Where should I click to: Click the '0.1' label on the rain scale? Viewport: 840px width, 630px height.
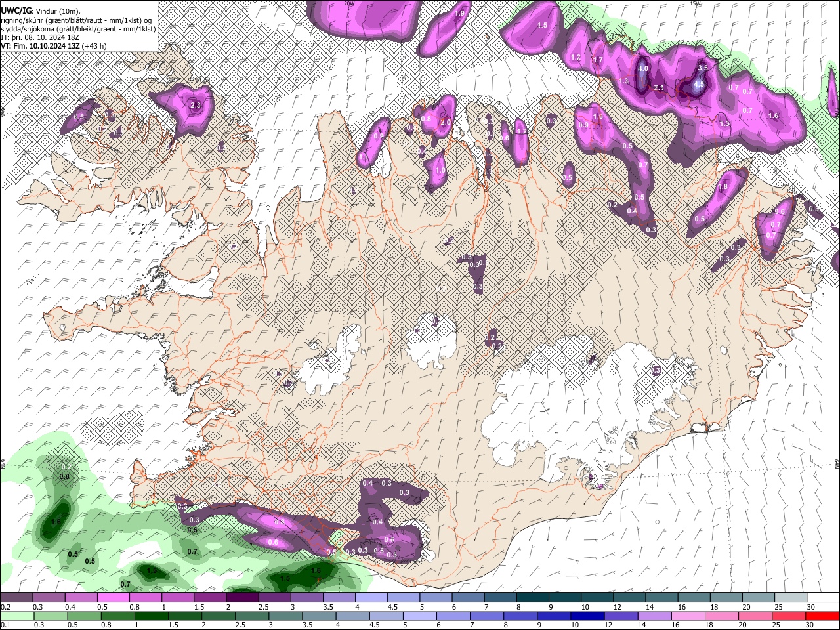[x=5, y=625]
